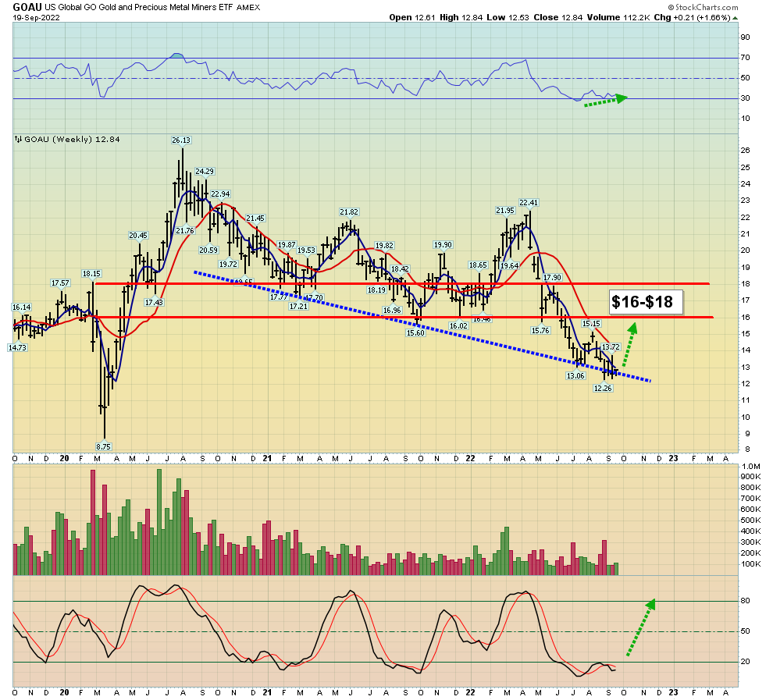Image resolution: width=773 pixels, height=700 pixels.
Task: Click the 17.77 price label
Action: coord(279,297)
